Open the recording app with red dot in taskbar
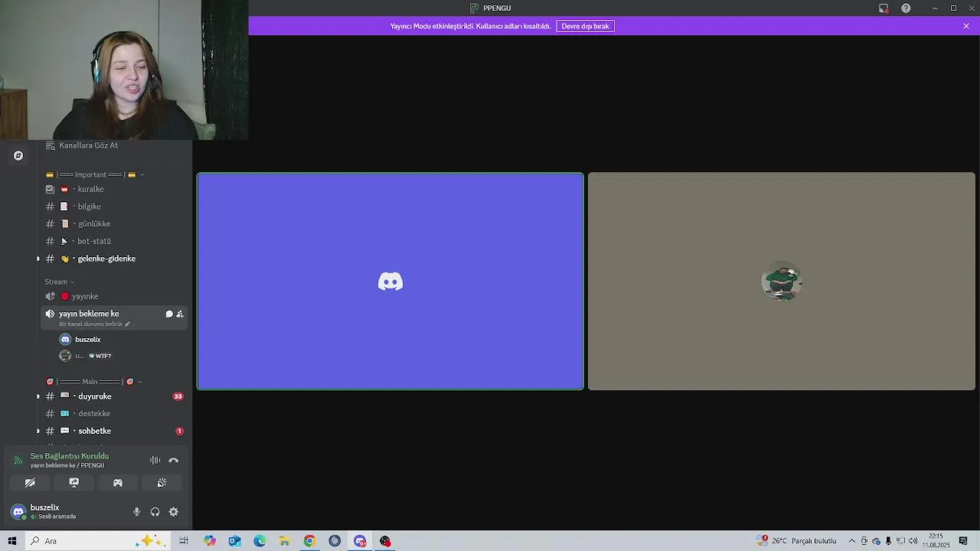980x551 pixels. tap(385, 541)
